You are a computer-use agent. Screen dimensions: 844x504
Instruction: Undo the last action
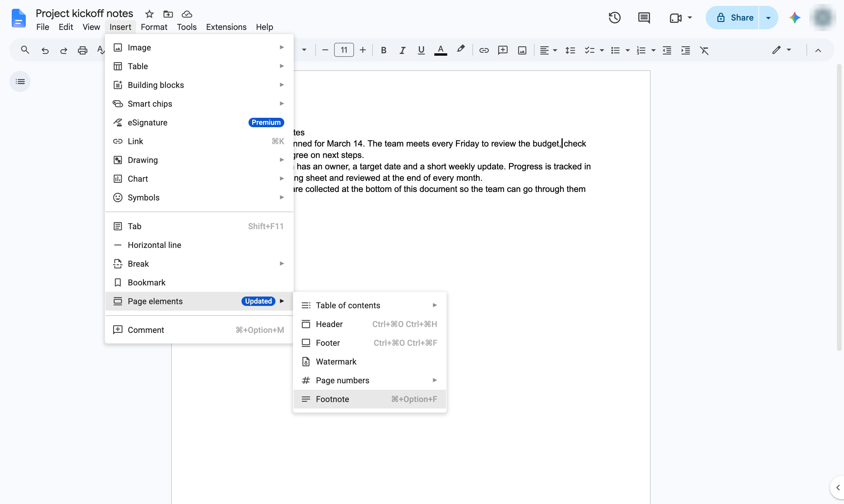(x=45, y=51)
